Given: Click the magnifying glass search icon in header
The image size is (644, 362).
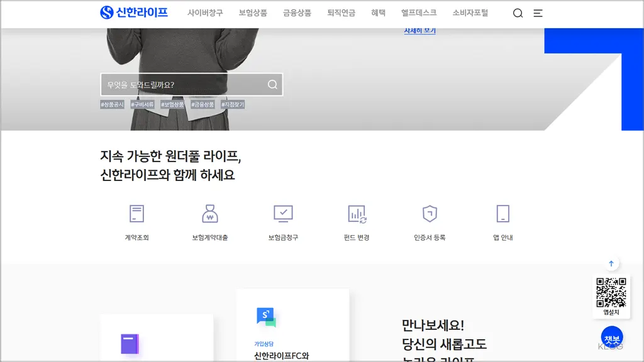Looking at the screenshot, I should [x=518, y=13].
